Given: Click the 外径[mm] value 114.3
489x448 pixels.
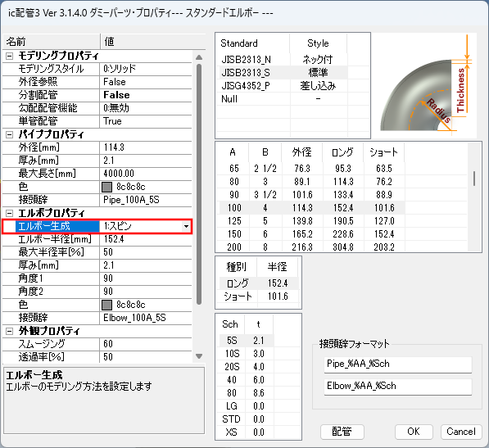Looking at the screenshot, I should click(x=146, y=147).
